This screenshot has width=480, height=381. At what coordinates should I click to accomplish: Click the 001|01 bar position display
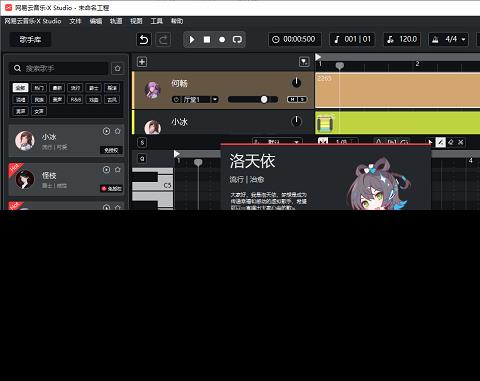pos(352,39)
